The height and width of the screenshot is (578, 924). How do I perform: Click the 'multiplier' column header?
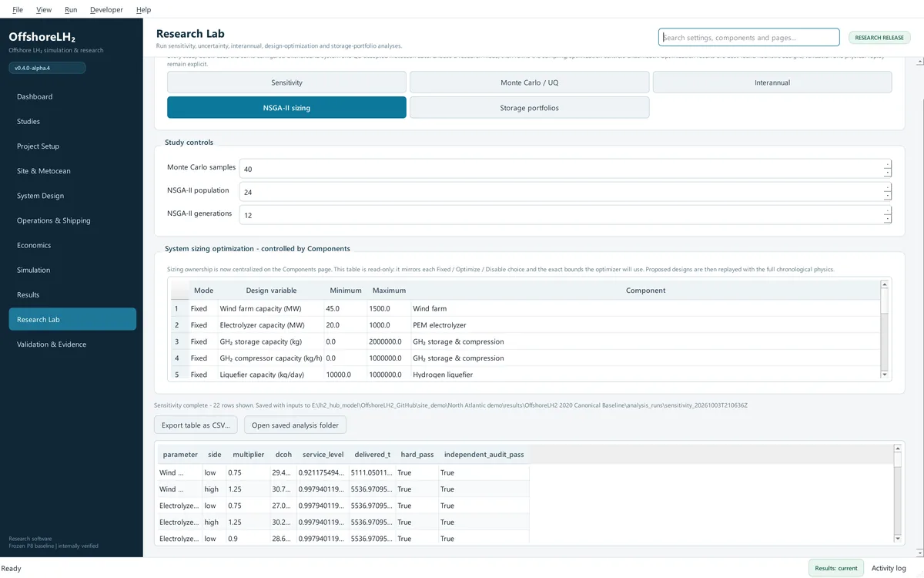pos(248,455)
